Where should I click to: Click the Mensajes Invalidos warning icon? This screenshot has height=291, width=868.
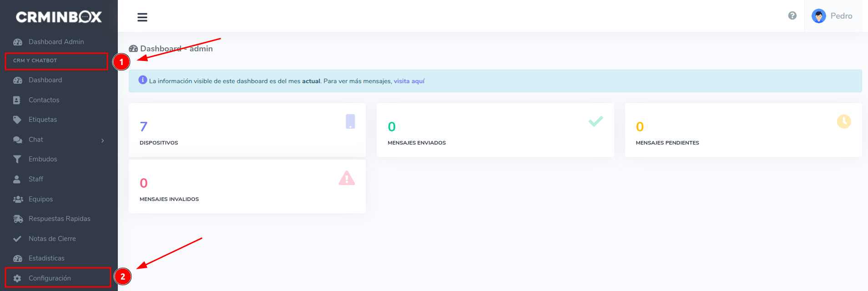(347, 178)
